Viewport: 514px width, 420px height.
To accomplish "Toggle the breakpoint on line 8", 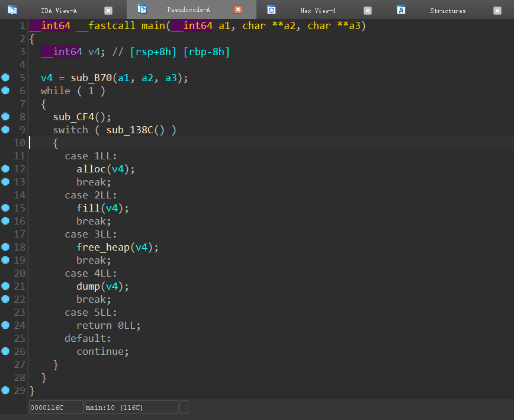I will coord(5,117).
